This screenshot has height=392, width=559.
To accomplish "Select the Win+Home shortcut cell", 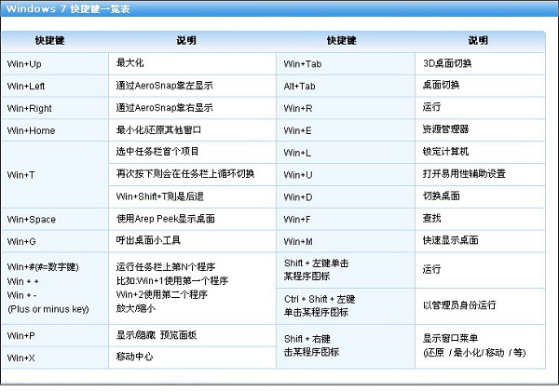I will tap(31, 130).
